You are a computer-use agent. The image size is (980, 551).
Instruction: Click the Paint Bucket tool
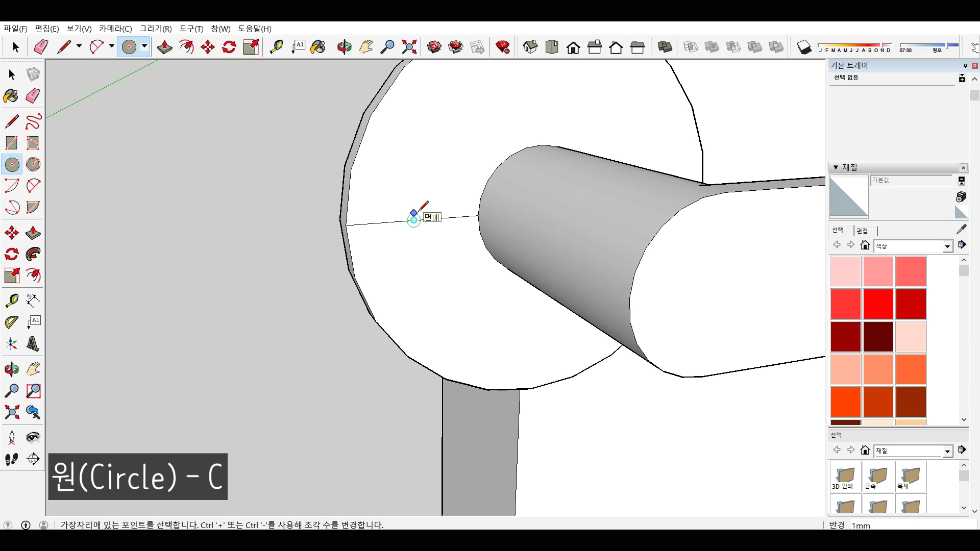pyautogui.click(x=318, y=47)
